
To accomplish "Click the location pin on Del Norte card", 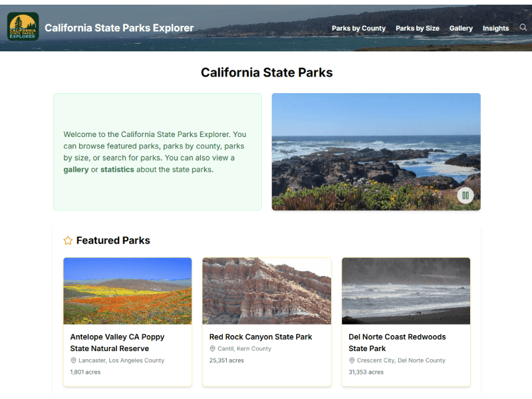I will tap(351, 360).
